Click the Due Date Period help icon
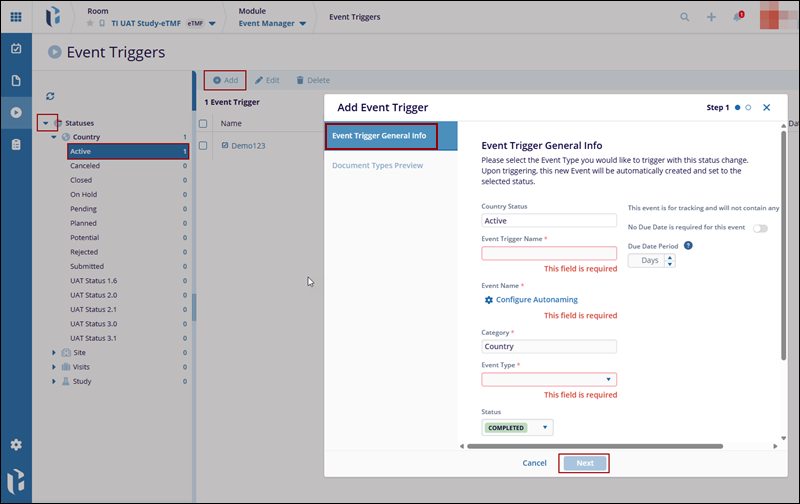800x504 pixels. (689, 245)
